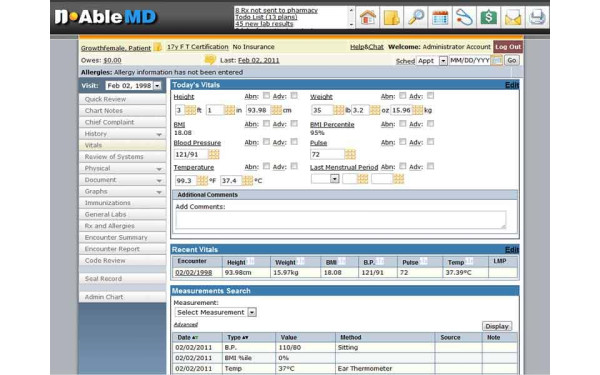Open Chart Notes in sidebar
Screen dimensions: 600x375
(x=122, y=111)
